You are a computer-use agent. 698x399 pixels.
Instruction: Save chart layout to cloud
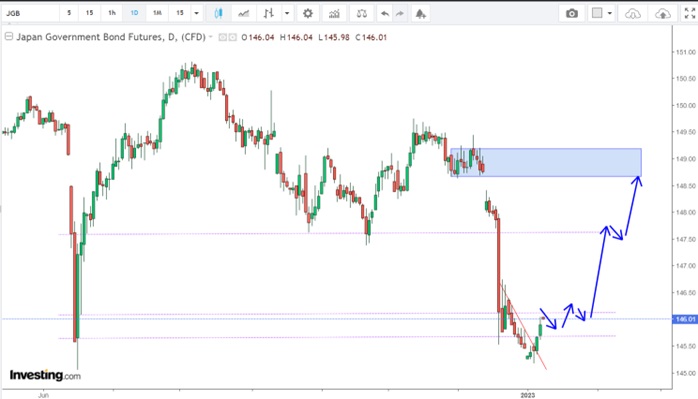(x=663, y=13)
